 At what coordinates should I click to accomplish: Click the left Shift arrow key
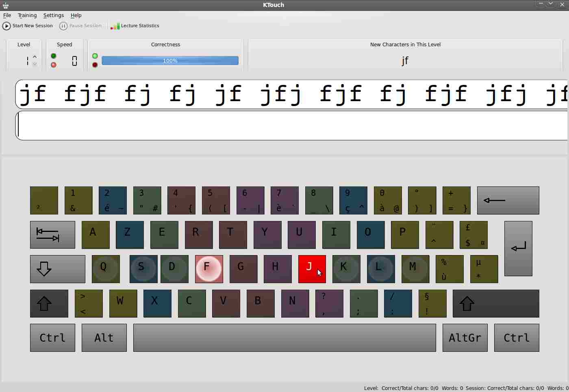49,303
